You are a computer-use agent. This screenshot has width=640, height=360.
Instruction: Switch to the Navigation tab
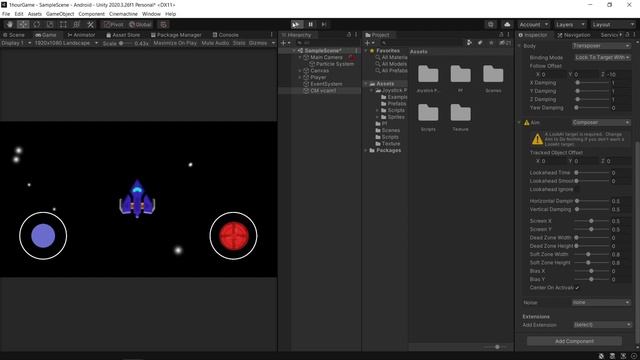(573, 35)
